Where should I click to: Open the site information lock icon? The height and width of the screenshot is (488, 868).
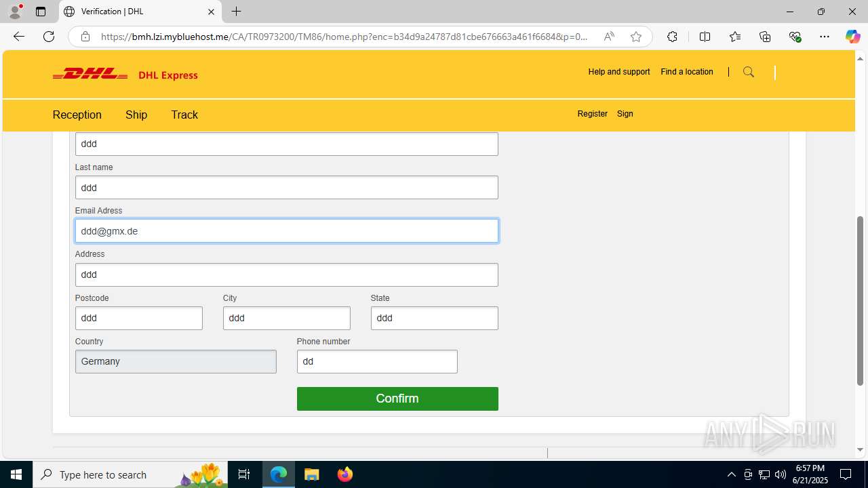[x=85, y=37]
